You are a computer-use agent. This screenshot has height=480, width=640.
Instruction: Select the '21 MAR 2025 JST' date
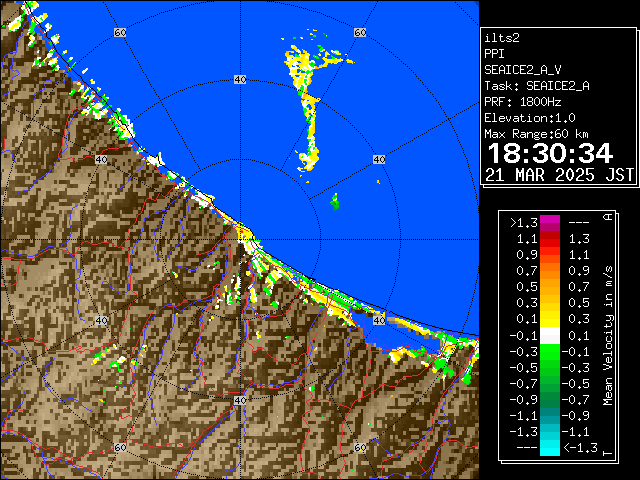(x=559, y=175)
